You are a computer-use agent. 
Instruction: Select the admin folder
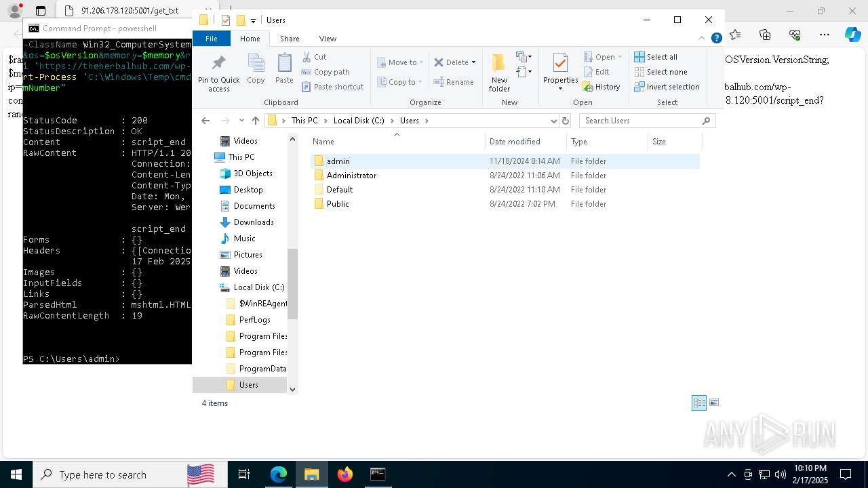click(x=505, y=161)
